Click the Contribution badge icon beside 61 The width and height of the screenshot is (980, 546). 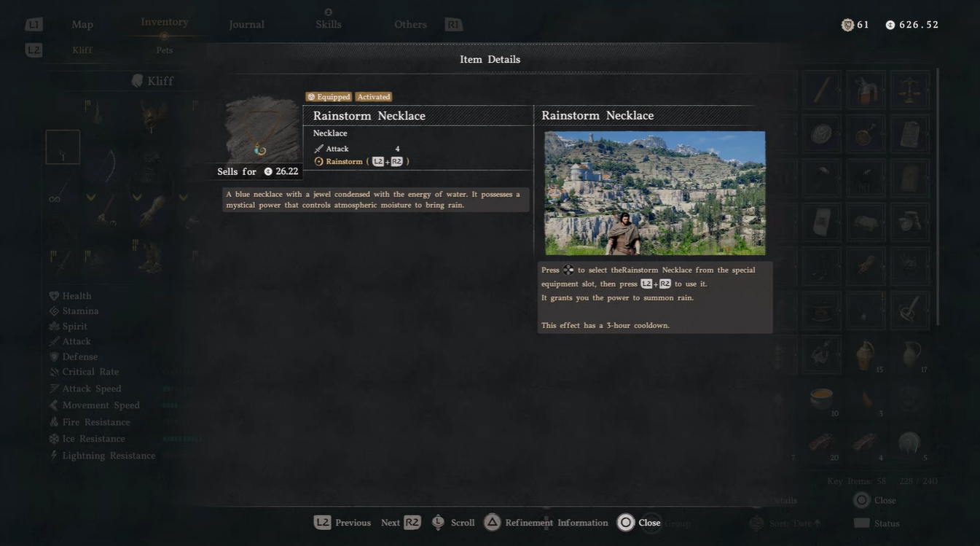tap(847, 25)
